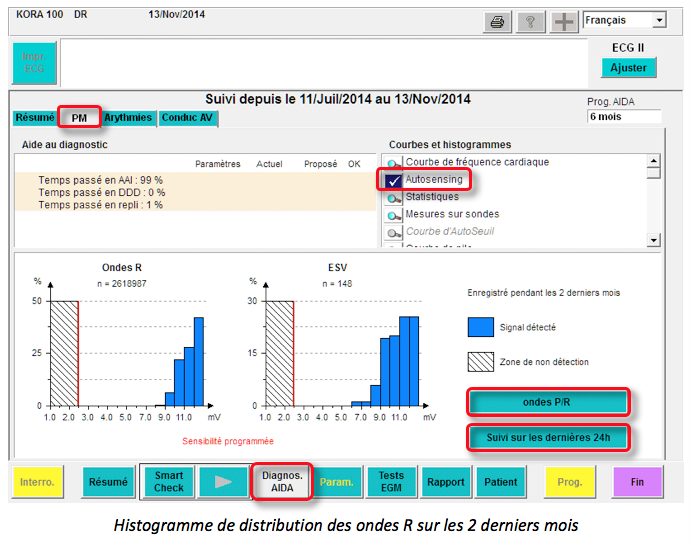Click the plus icon button
The height and width of the screenshot is (545, 690).
pyautogui.click(x=562, y=22)
